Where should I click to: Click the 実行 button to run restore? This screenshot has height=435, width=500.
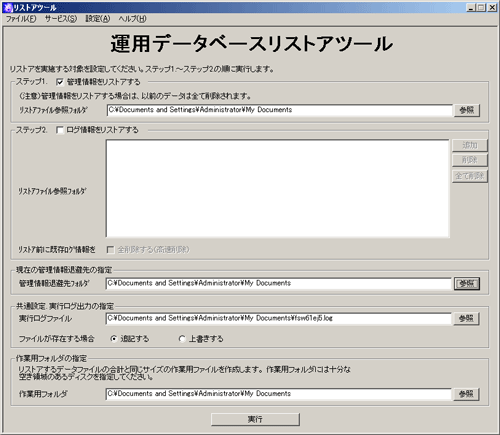[255, 419]
